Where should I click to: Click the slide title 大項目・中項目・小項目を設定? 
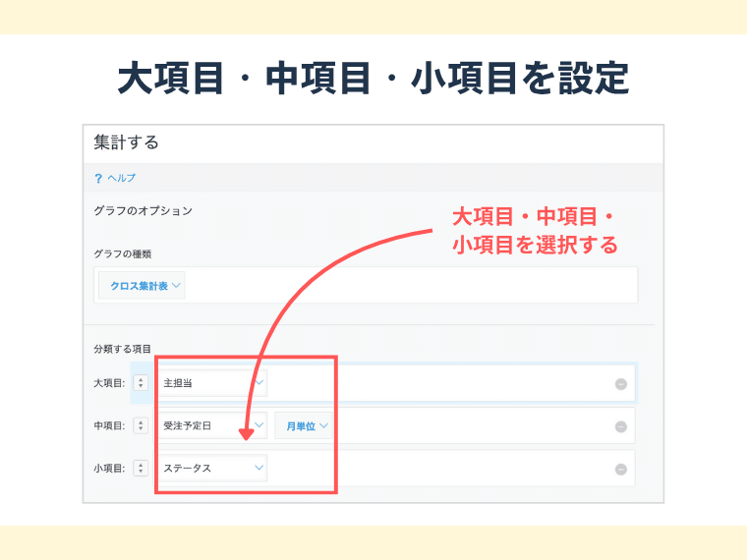tap(373, 79)
